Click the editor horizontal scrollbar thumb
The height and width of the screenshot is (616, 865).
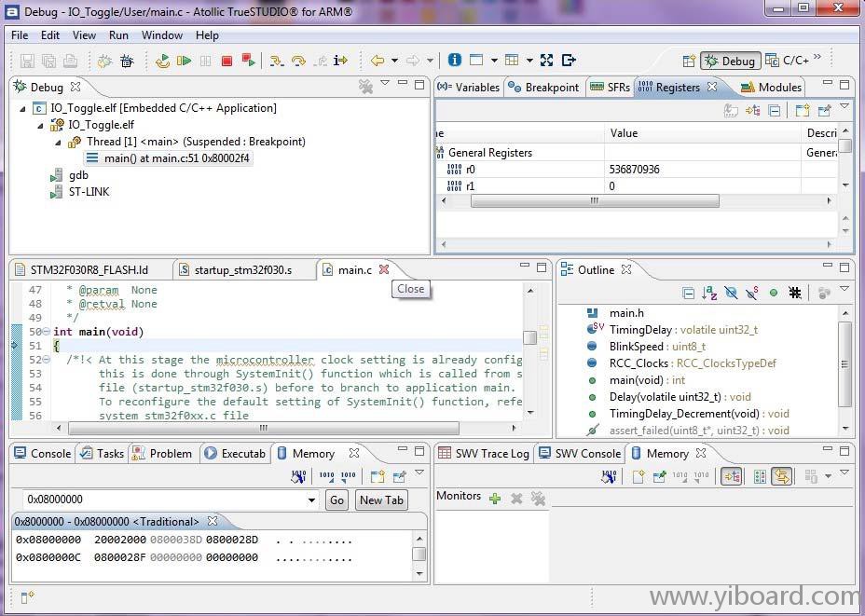pyautogui.click(x=264, y=428)
